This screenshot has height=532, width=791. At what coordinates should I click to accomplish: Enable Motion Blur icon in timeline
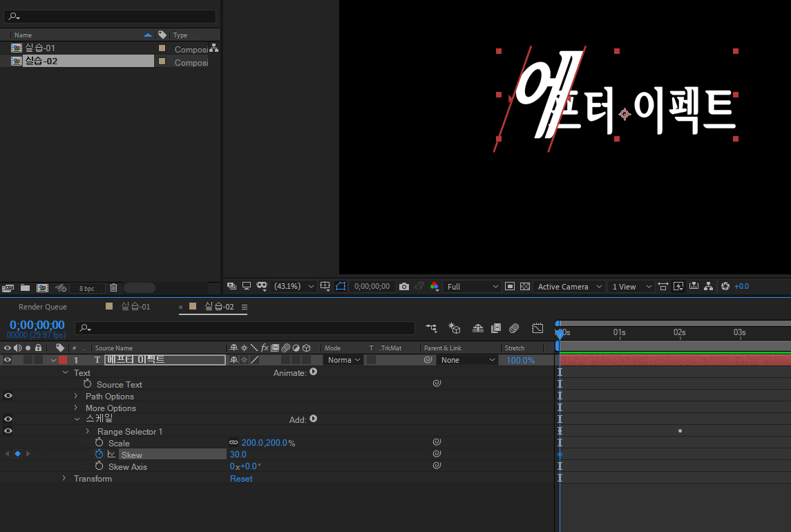click(x=514, y=328)
